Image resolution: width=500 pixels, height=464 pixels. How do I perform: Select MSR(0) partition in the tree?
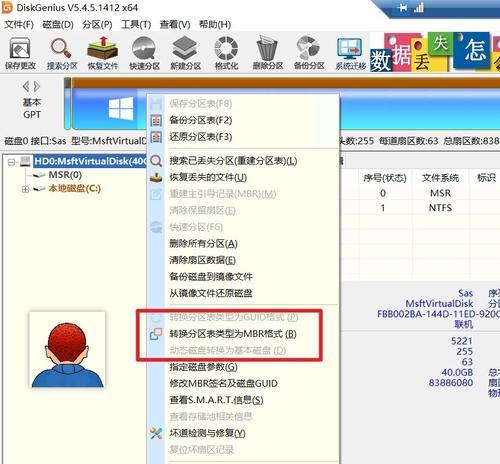click(65, 175)
